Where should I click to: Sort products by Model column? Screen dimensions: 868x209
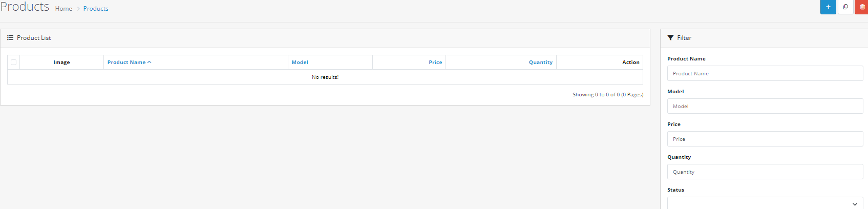point(300,62)
